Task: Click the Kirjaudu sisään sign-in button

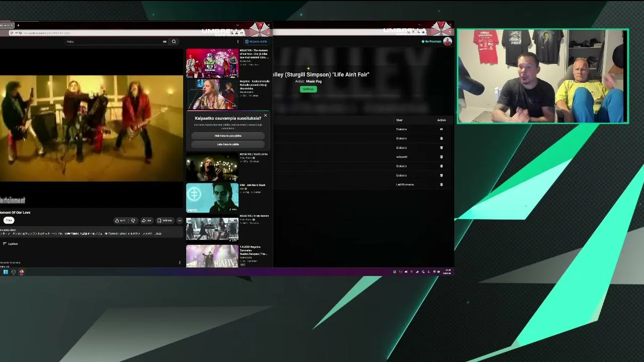Action: (x=256, y=42)
